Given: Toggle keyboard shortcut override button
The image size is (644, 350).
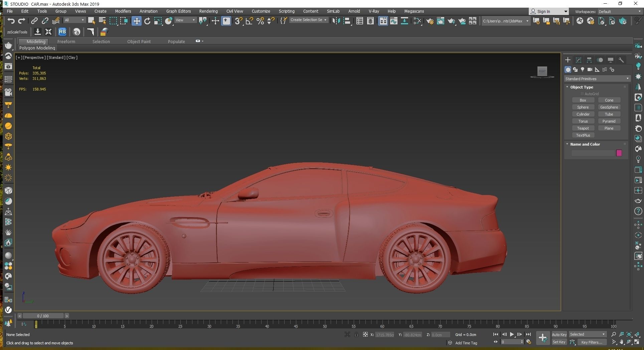Looking at the screenshot, I should (x=226, y=21).
